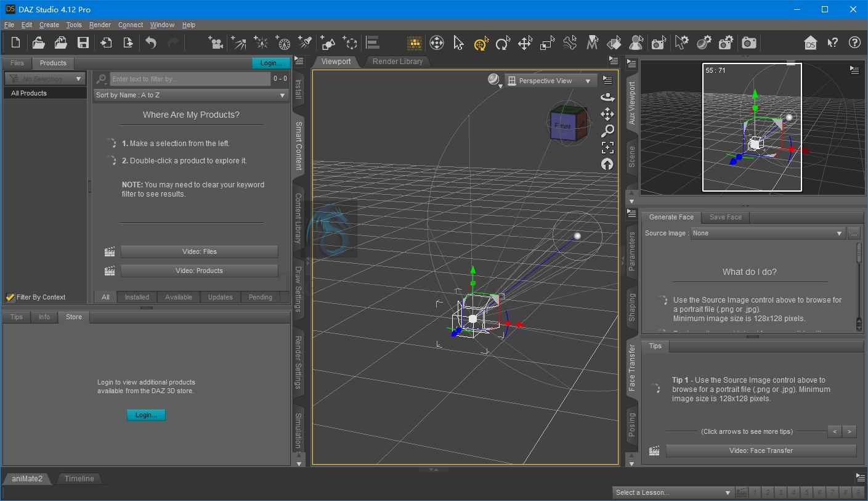The height and width of the screenshot is (501, 868).
Task: Select the Spot Render tool
Action: click(659, 43)
